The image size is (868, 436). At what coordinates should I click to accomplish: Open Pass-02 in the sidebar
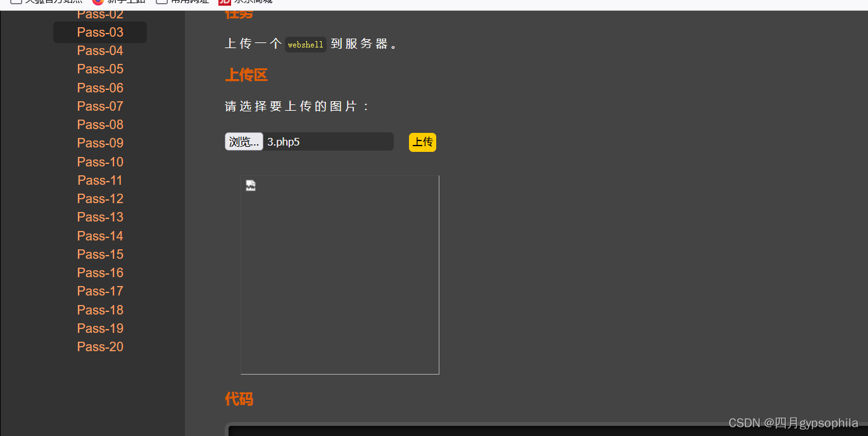(x=100, y=15)
